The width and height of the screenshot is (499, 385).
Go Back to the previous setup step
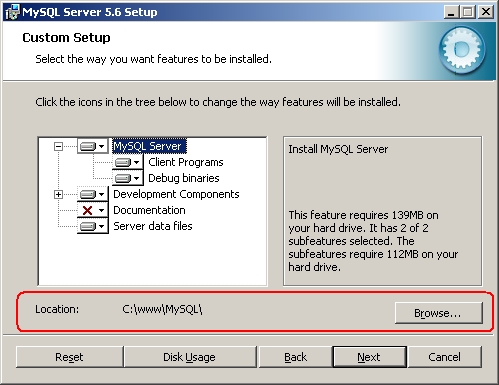click(x=295, y=357)
